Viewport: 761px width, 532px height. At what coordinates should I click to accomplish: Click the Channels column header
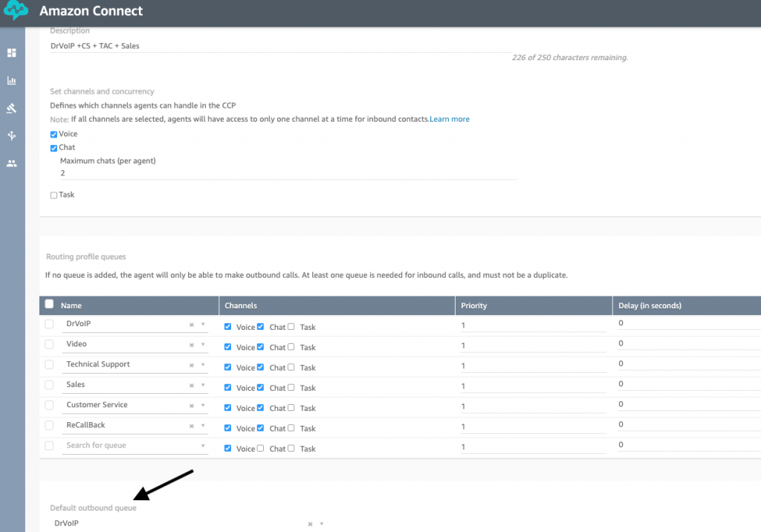(241, 306)
